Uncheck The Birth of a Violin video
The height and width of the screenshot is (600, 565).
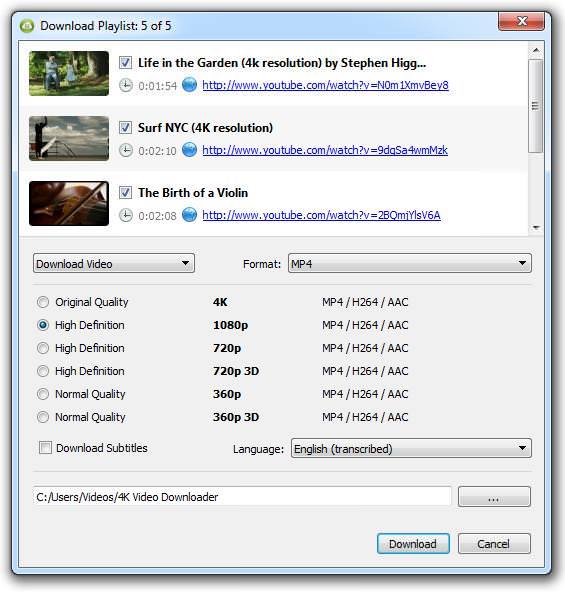125,192
